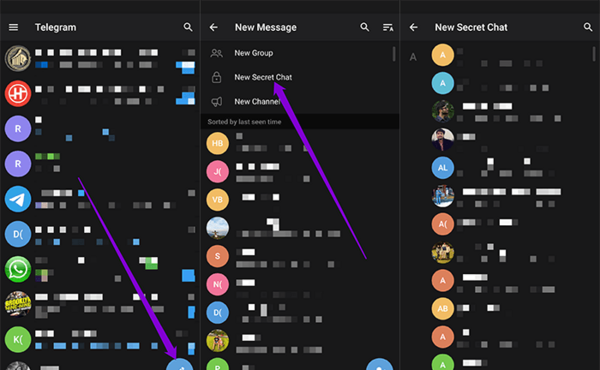The height and width of the screenshot is (370, 600).
Task: Open chat with WhatsApp logo avatar
Action: pos(100,269)
